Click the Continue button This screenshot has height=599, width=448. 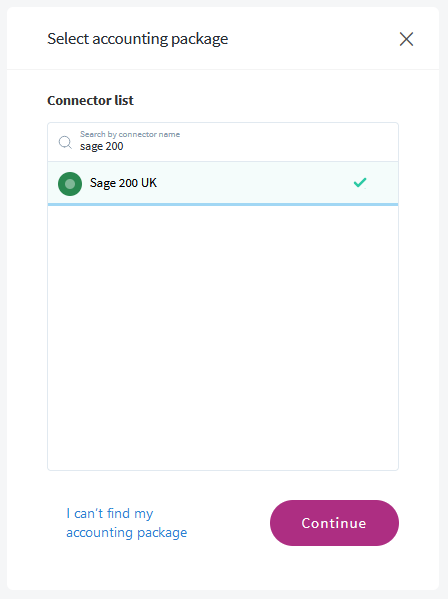click(x=334, y=523)
